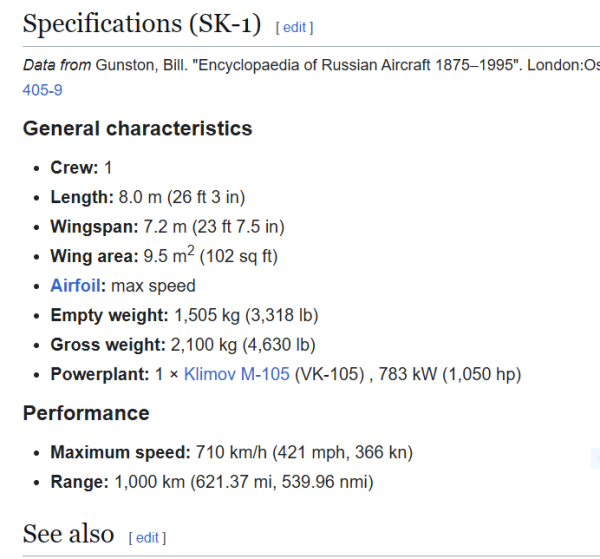Click the Crew specification line
The width and height of the screenshot is (600, 559).
81,167
